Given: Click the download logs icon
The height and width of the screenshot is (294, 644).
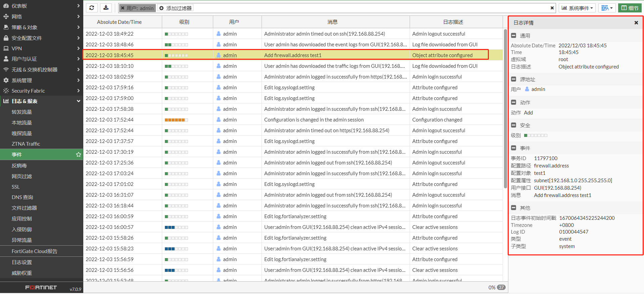Looking at the screenshot, I should (106, 8).
